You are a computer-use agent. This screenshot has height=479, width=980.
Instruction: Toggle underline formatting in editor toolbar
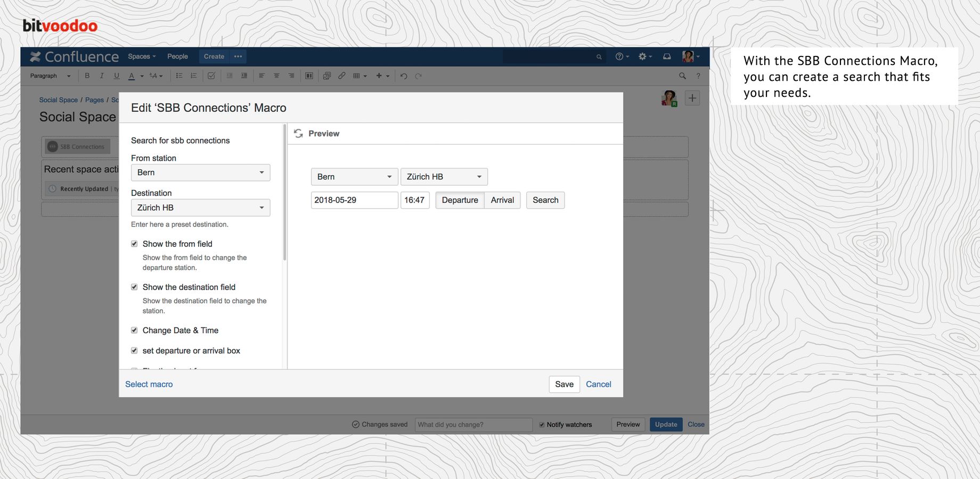pos(117,76)
